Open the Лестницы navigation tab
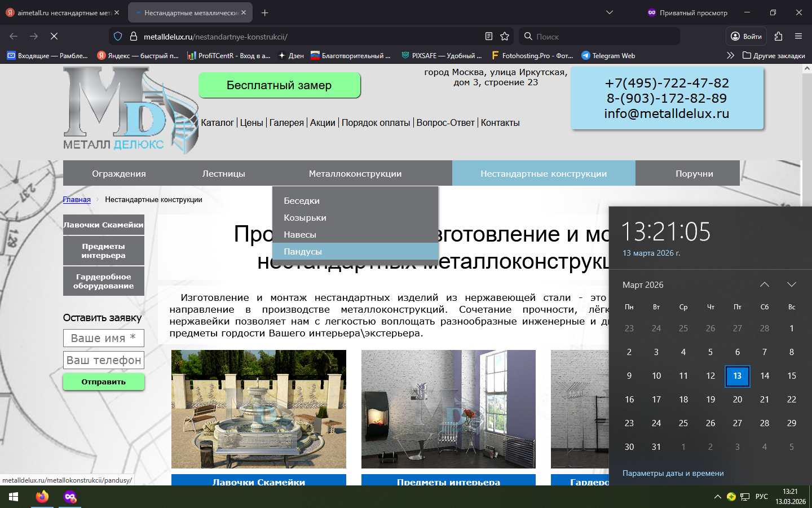The image size is (812, 508). point(223,173)
